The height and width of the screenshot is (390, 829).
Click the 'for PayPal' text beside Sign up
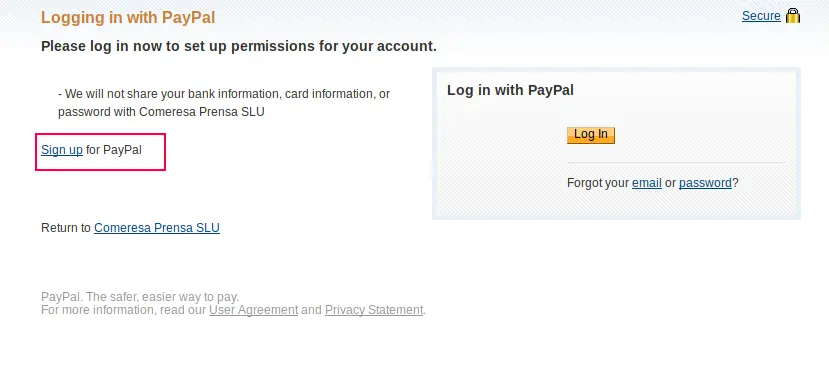click(114, 150)
